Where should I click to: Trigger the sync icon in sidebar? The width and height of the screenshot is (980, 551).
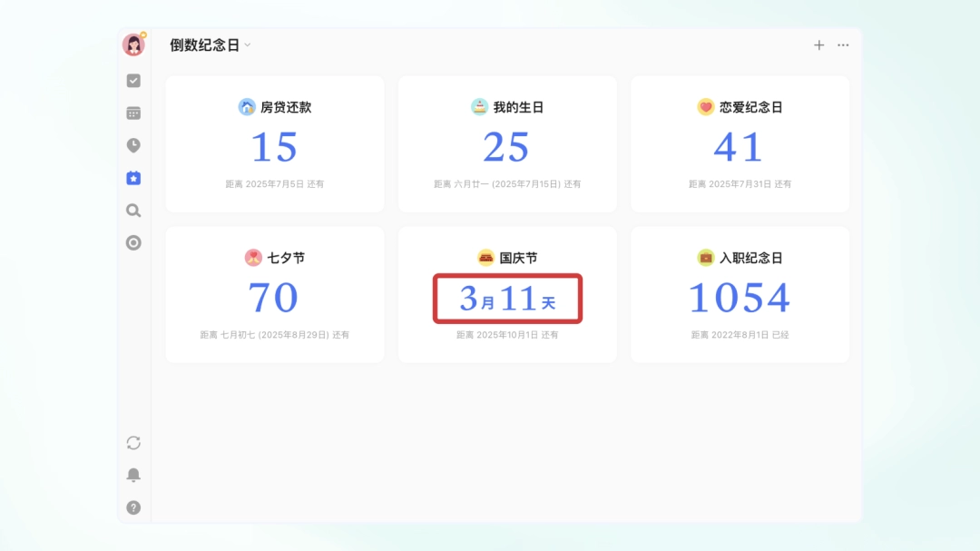click(x=133, y=443)
